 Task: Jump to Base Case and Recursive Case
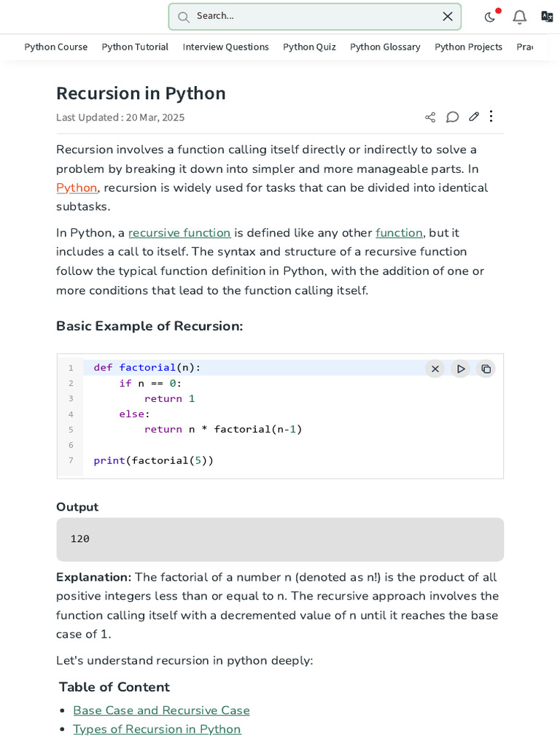(161, 710)
